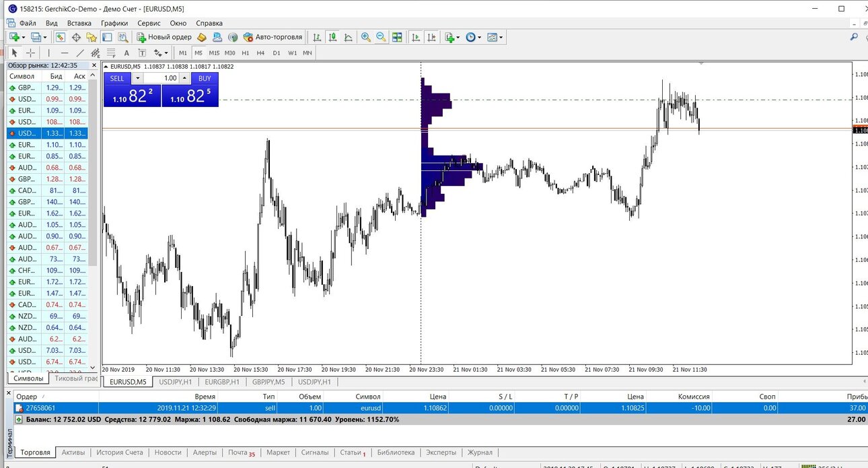Screen dimensions: 868x468
Task: Select the trendline drawing tool
Action: point(80,53)
